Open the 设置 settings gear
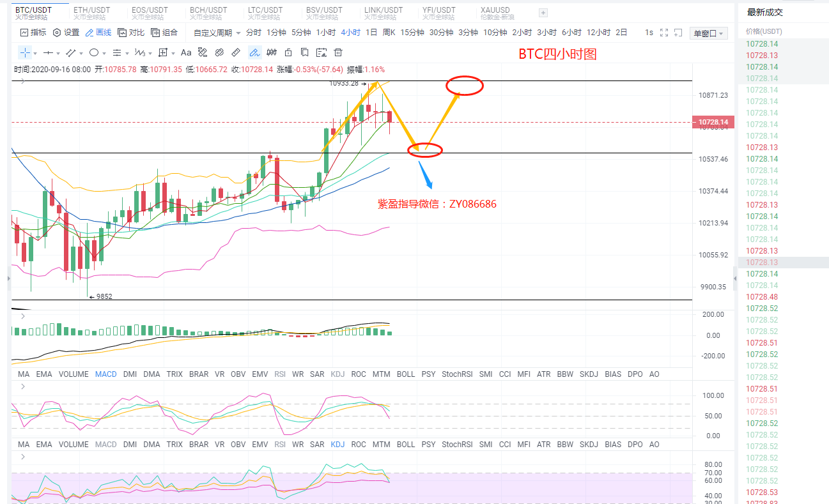The height and width of the screenshot is (504, 829). pos(66,33)
